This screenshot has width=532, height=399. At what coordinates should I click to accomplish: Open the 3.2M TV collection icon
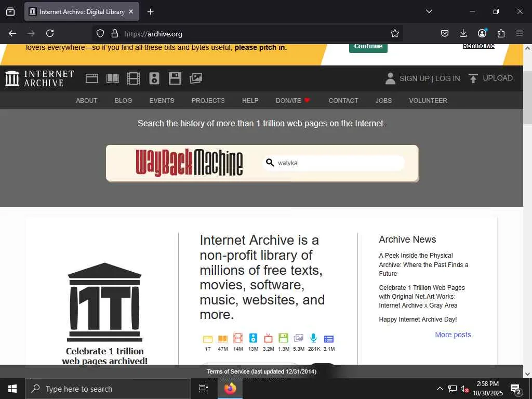point(268,338)
